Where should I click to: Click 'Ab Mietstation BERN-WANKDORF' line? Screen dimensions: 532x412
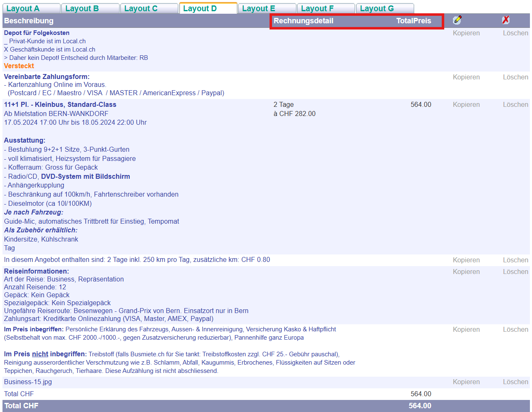(x=56, y=114)
